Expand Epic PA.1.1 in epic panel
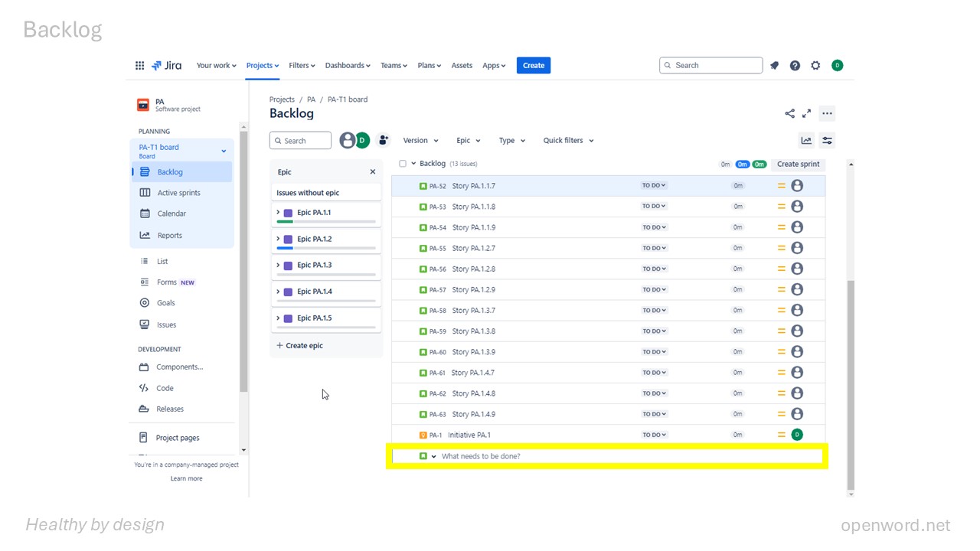 tap(278, 213)
